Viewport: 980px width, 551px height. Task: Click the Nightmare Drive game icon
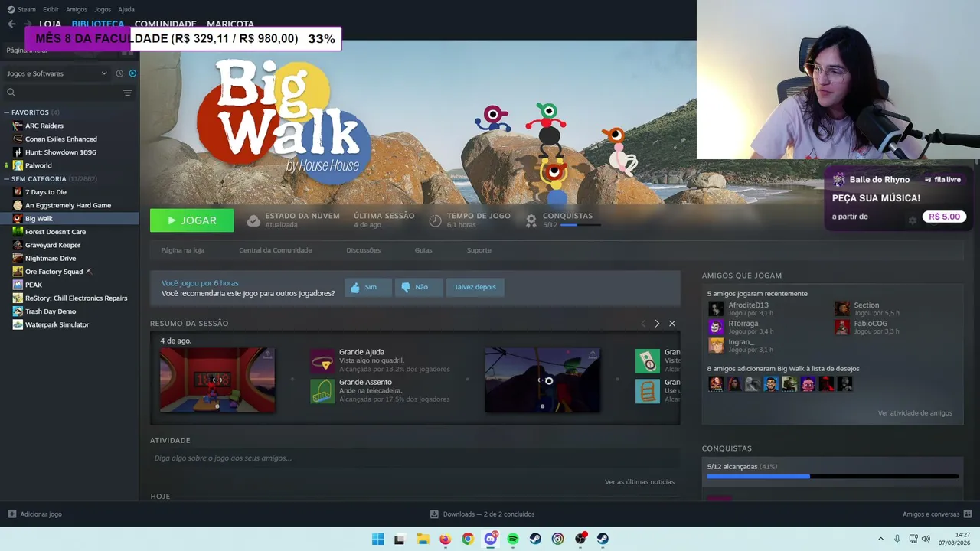[x=18, y=259]
